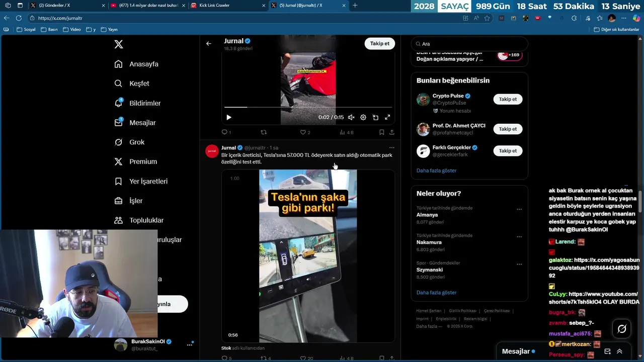This screenshot has height=362, width=644.
Task: Open account menu dots next to BurakSakinOl
Action: [x=190, y=345]
